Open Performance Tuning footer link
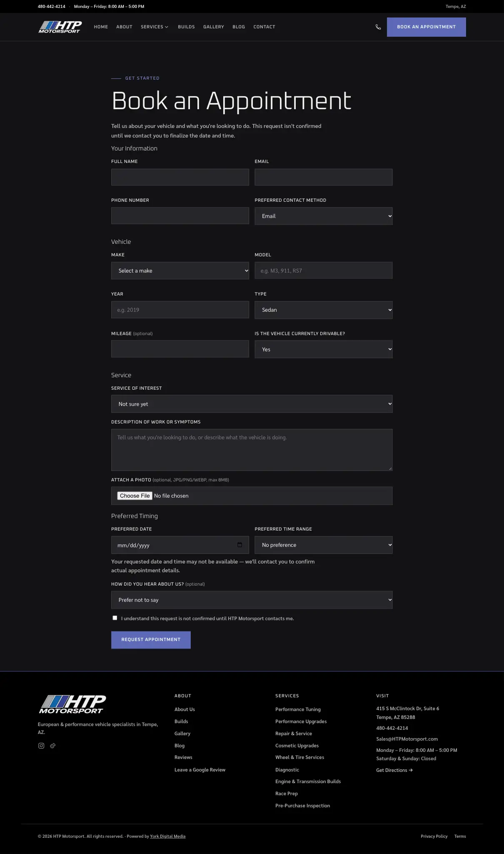The image size is (504, 854). 298,709
